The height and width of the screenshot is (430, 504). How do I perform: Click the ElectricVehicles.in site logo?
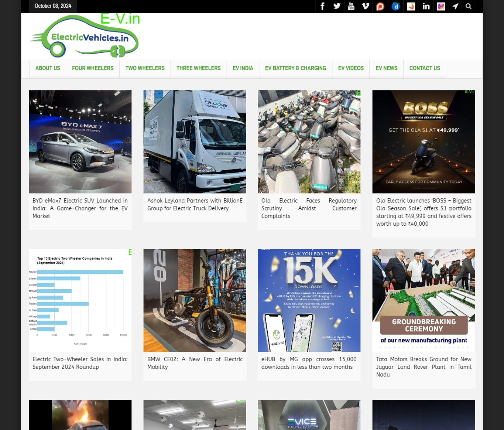click(x=85, y=37)
